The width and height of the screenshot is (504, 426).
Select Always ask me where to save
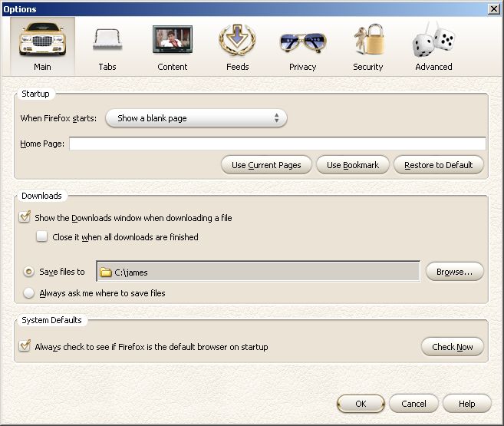pyautogui.click(x=29, y=293)
